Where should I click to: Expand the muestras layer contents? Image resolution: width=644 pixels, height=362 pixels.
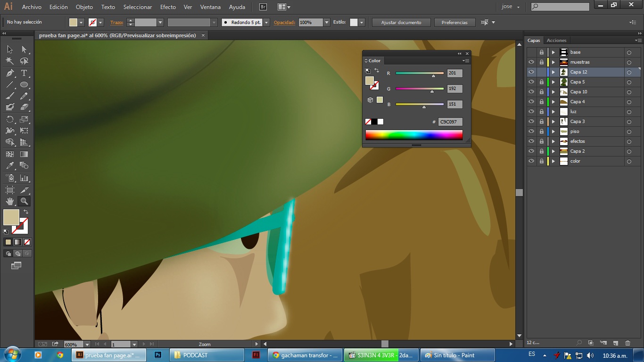(553, 62)
